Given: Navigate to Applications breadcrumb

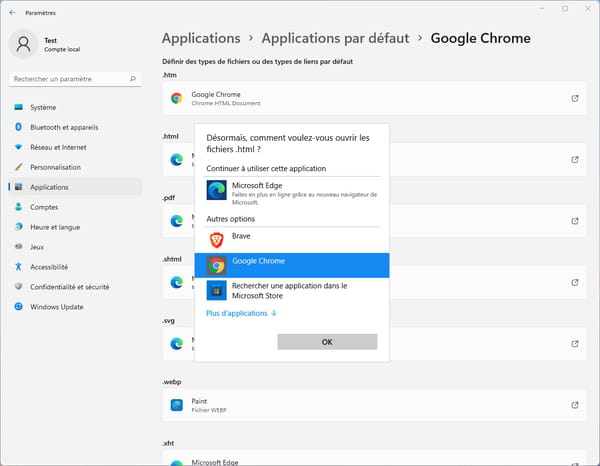Looking at the screenshot, I should point(201,38).
